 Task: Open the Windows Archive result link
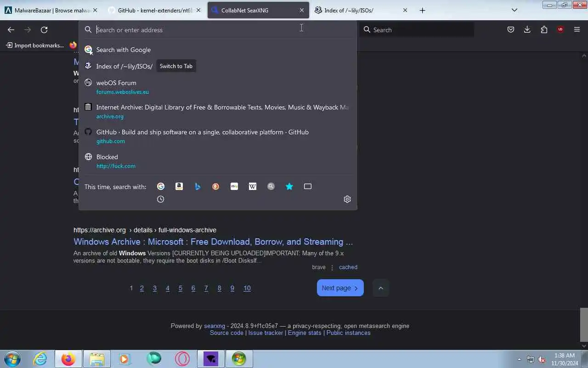(x=213, y=242)
